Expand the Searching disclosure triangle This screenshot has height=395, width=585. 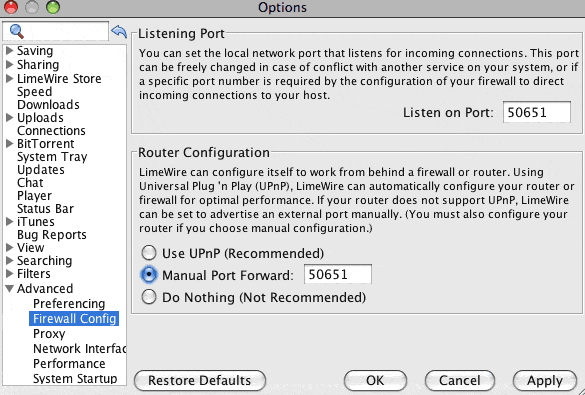[10, 260]
